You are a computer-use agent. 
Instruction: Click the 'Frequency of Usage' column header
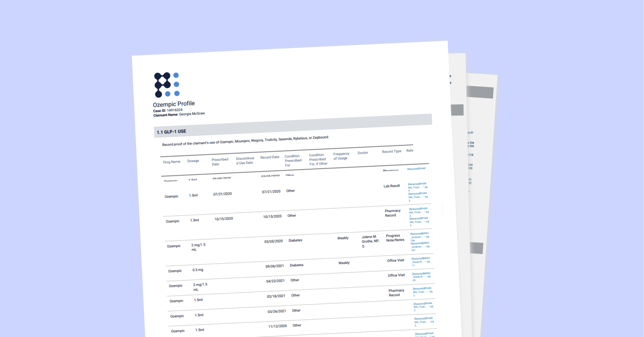click(341, 156)
